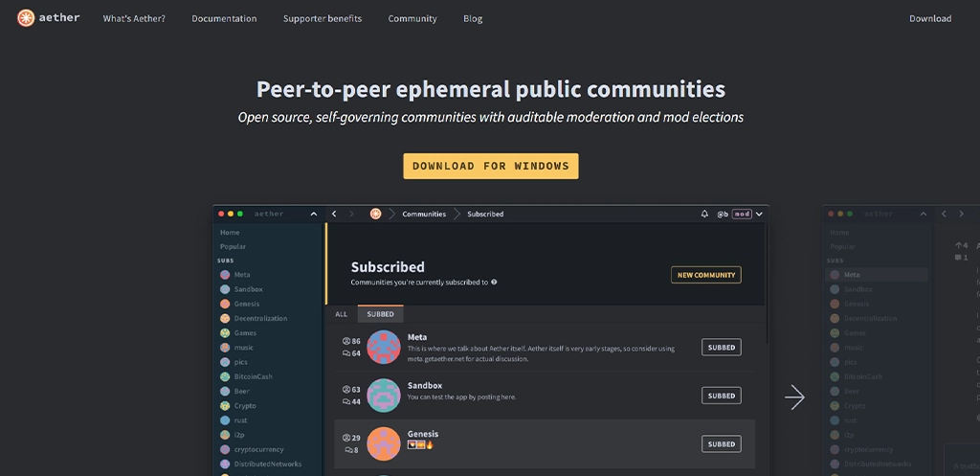The image size is (980, 476).
Task: Click the back arrow in the app toolbar
Action: point(334,214)
